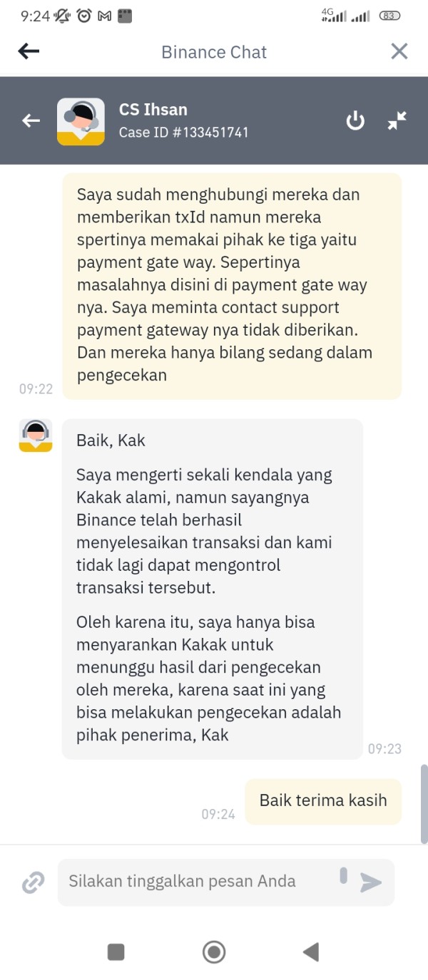Attach a file with paperclip link icon

pos(33,882)
